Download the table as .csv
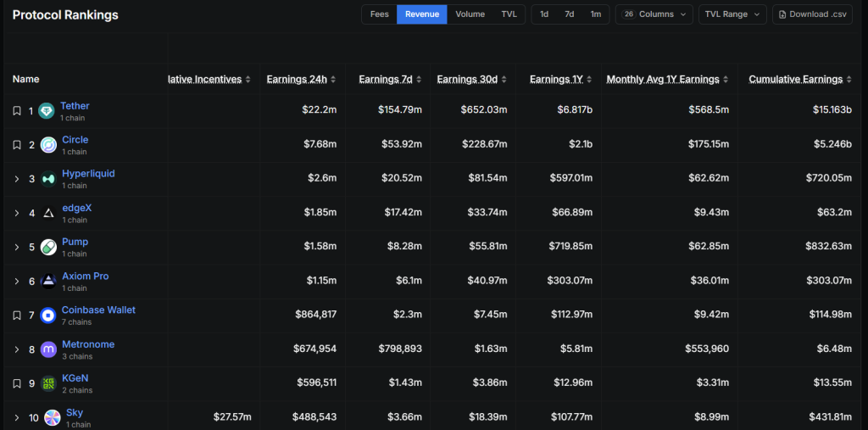The image size is (868, 430). coord(811,14)
